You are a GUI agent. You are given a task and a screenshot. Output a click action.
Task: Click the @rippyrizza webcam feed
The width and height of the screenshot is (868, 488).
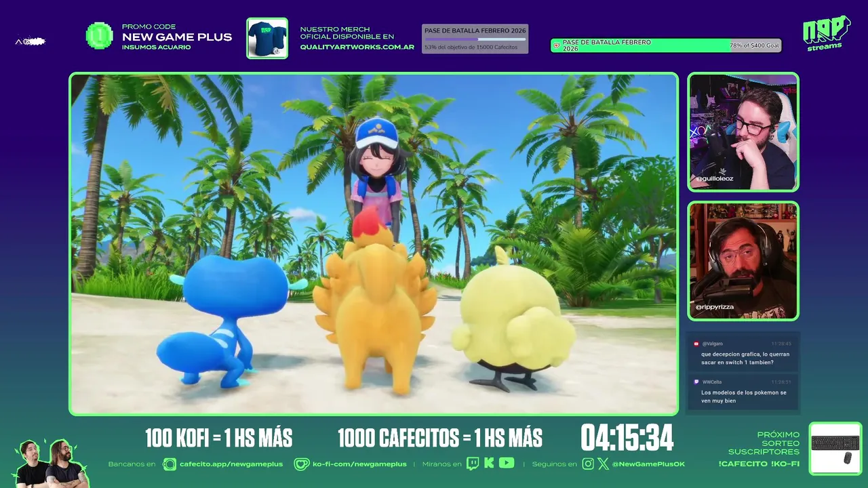(743, 261)
